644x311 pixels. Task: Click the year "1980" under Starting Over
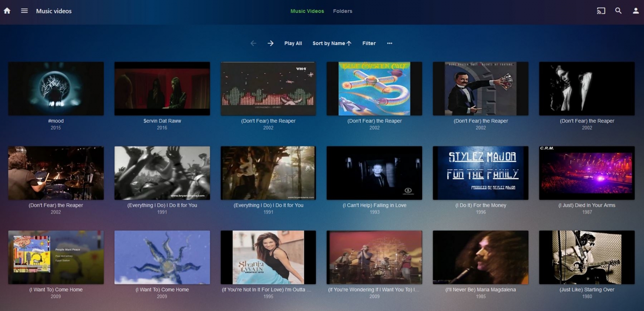pyautogui.click(x=587, y=297)
